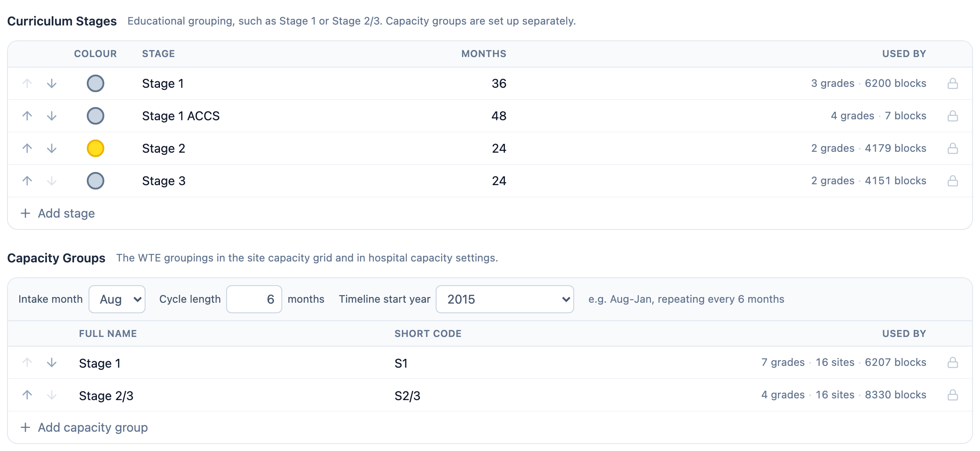Move Stage 3 row up
Screen dimensions: 980x451
[x=27, y=181]
